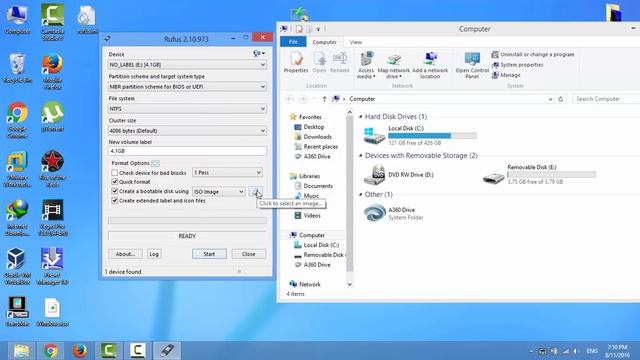Viewport: 640px width, 360px height.
Task: Switch to Computer ribbon tab
Action: tap(324, 42)
